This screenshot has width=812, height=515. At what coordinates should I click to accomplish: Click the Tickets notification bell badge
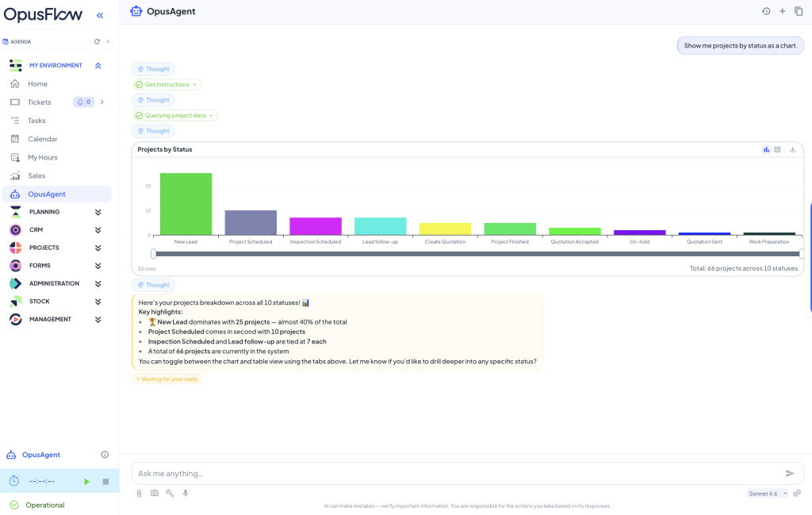click(84, 102)
